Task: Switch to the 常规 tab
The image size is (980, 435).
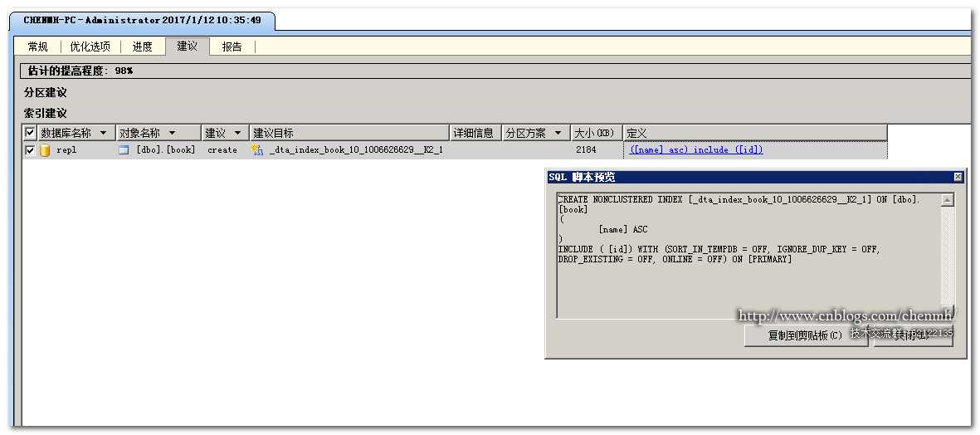Action: [37, 46]
